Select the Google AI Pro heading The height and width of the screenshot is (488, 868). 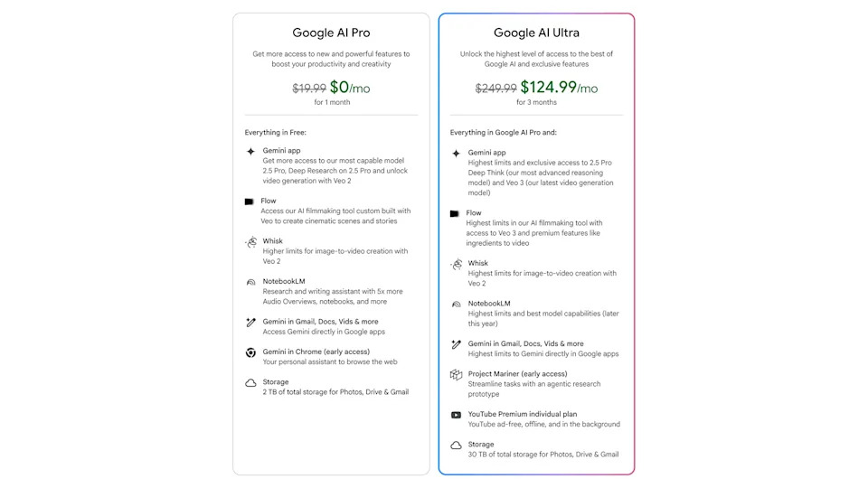tap(331, 33)
